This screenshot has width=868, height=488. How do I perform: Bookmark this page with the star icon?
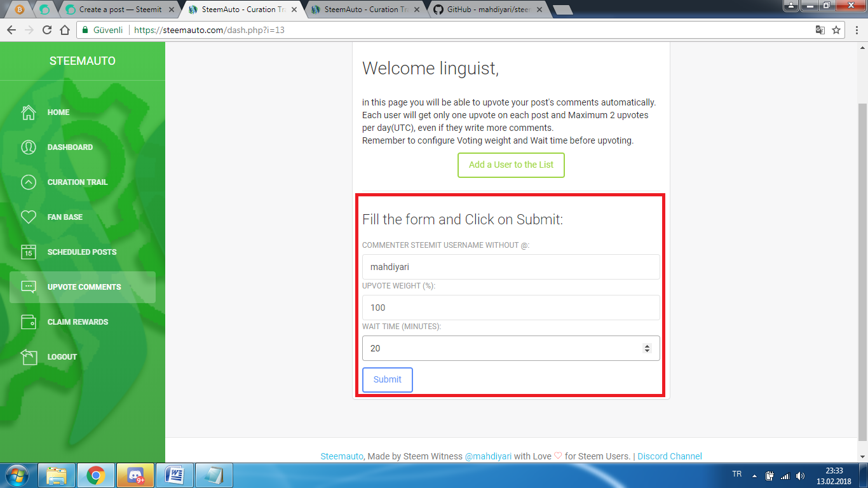[x=836, y=30]
